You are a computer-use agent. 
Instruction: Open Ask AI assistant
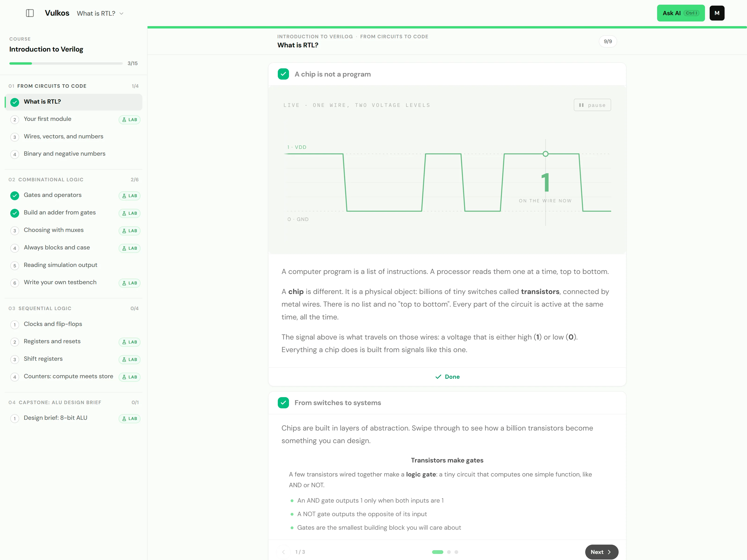pos(680,13)
